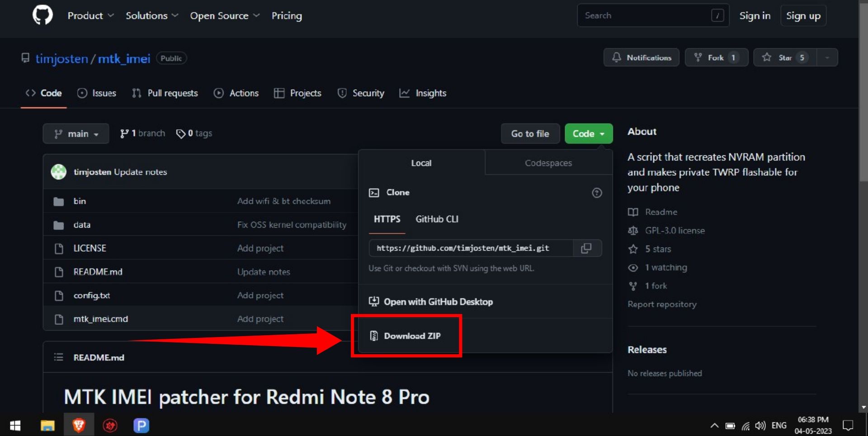The height and width of the screenshot is (436, 868).
Task: View the 1 branch link
Action: click(142, 134)
